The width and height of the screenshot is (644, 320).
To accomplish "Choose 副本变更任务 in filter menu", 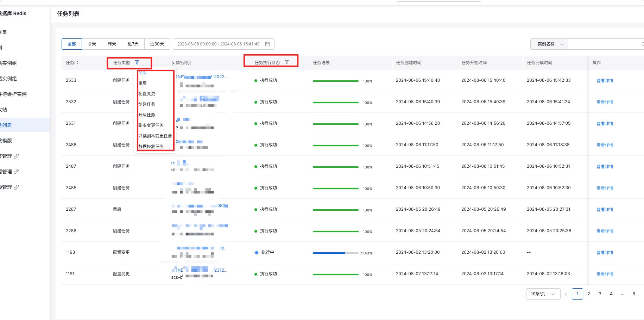I will tap(151, 125).
